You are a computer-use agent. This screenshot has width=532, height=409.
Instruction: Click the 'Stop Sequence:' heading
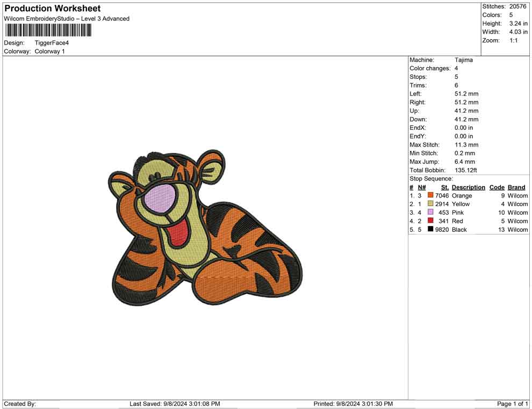click(x=431, y=179)
